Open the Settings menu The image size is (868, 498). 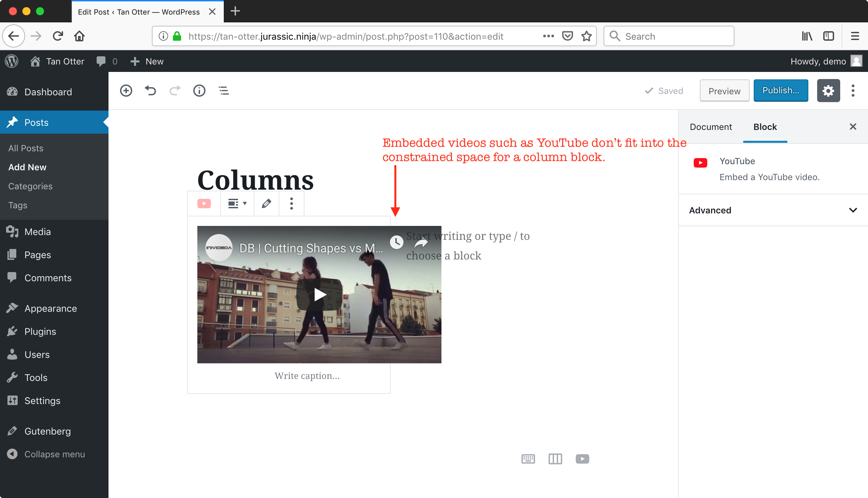tap(54, 401)
